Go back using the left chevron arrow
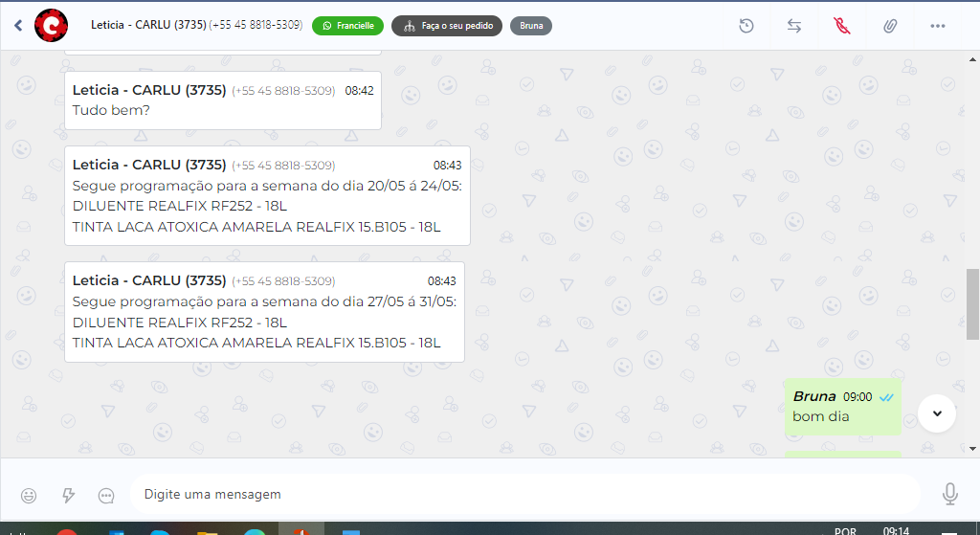The height and width of the screenshot is (535, 980). tap(17, 26)
